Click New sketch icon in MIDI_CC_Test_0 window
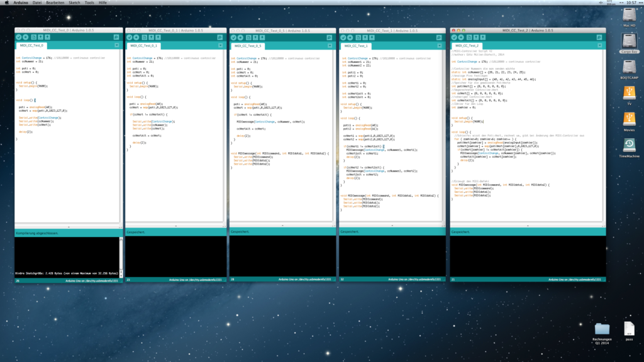644x362 pixels. pyautogui.click(x=35, y=37)
